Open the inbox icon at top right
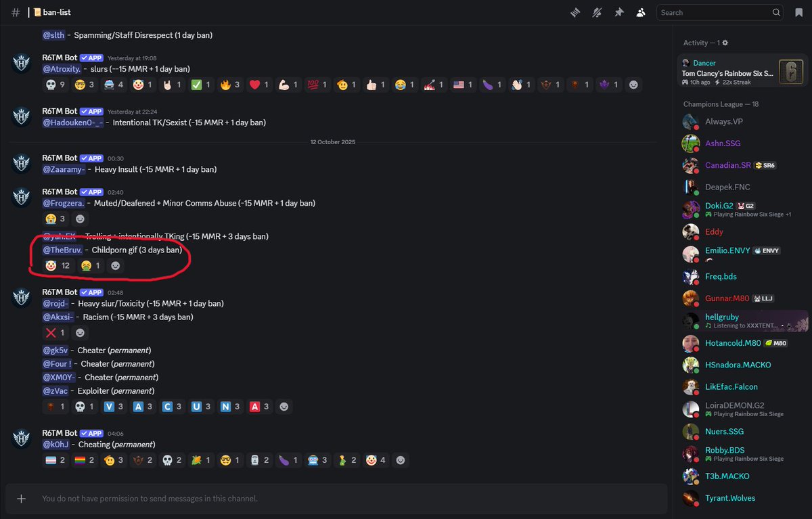 click(799, 12)
